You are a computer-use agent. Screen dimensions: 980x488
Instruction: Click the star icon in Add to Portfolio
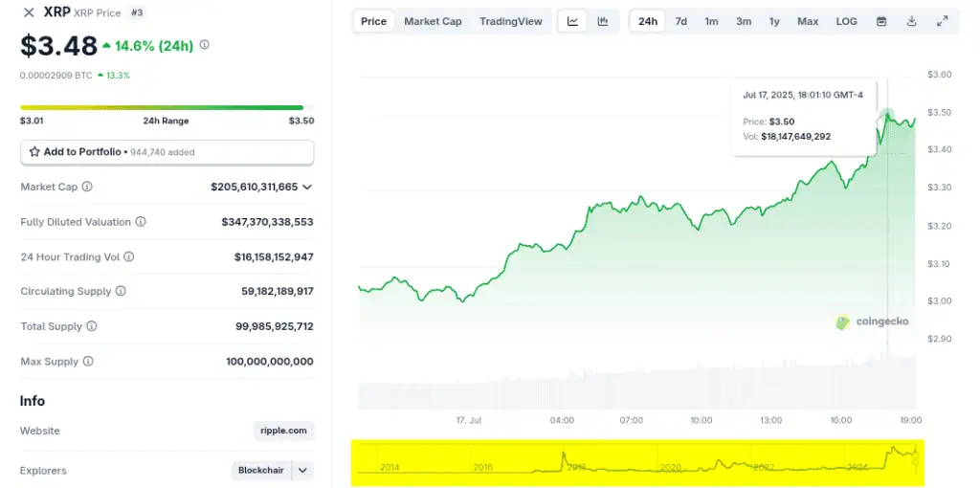(35, 152)
